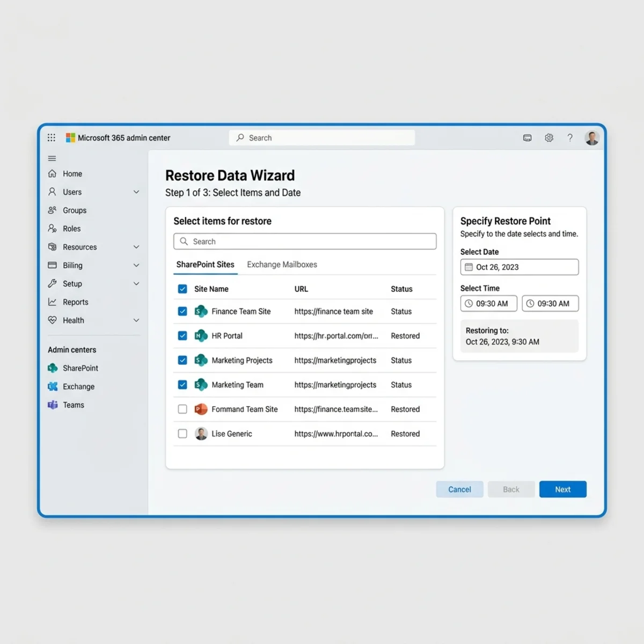Open SharePoint admin center icon
This screenshot has width=644, height=644.
53,368
